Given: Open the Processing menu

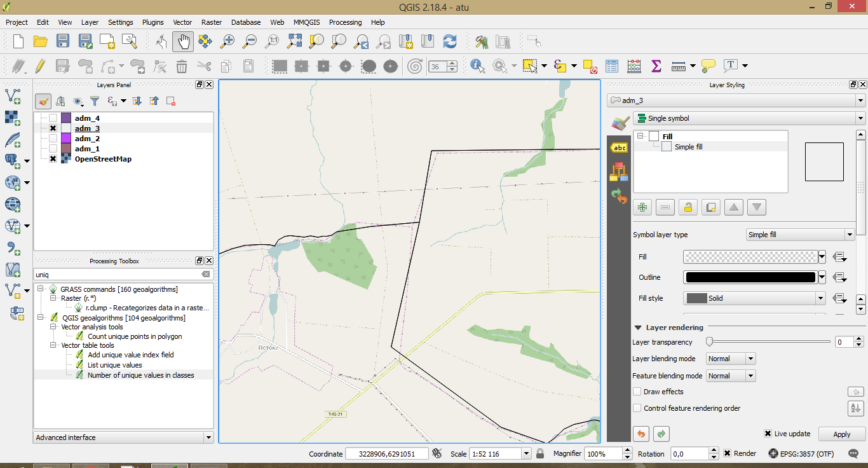Looking at the screenshot, I should (345, 22).
